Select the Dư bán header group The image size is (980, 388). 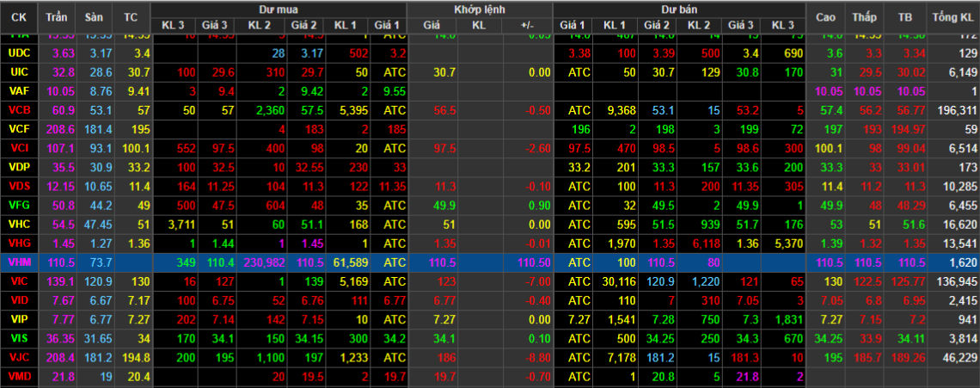[x=679, y=9]
